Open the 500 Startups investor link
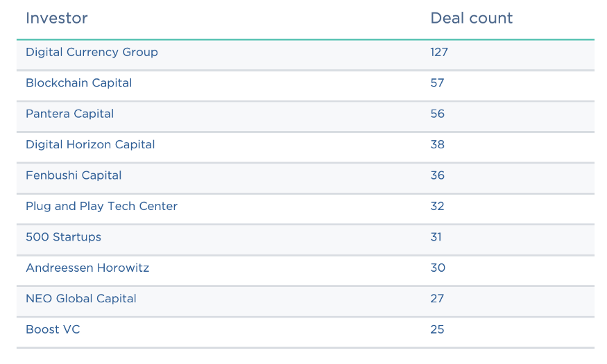607x364 pixels. tap(63, 237)
